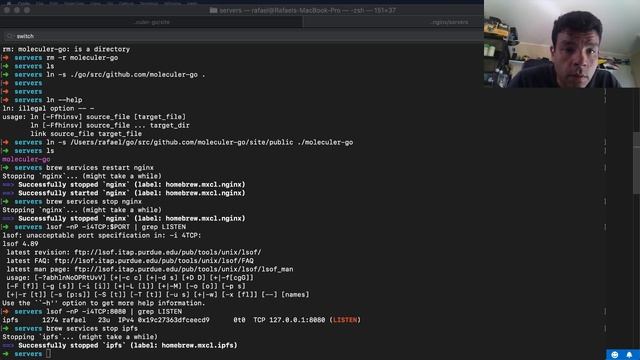Click the command ending in './moleculer-go'

pyautogui.click(x=199, y=142)
